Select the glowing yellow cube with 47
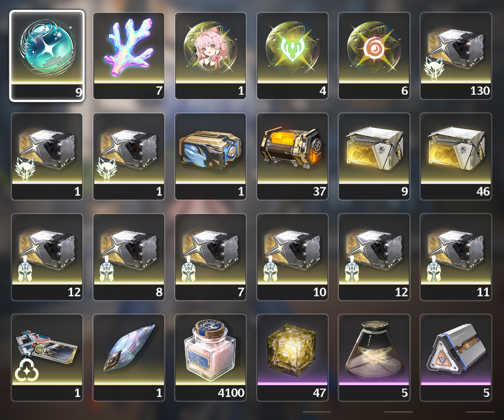Screen dimensions: 504x420 tap(292, 358)
